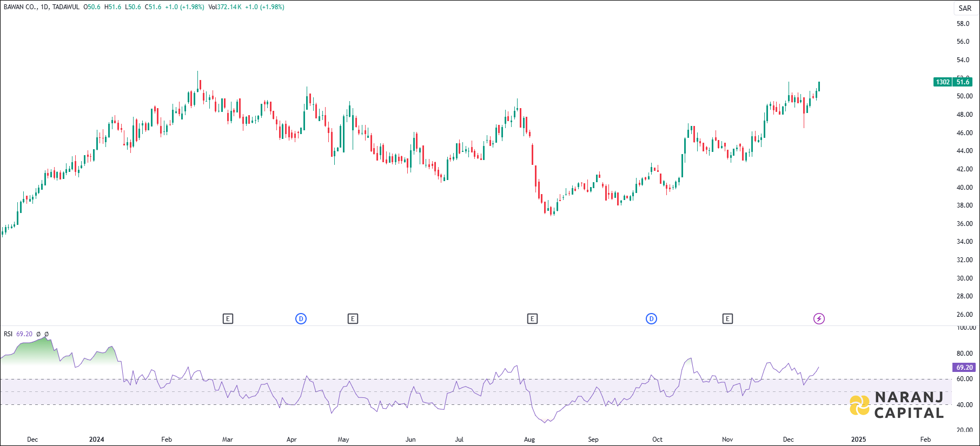980x446 pixels.
Task: Click the Oct label on time axis
Action: pyautogui.click(x=658, y=440)
